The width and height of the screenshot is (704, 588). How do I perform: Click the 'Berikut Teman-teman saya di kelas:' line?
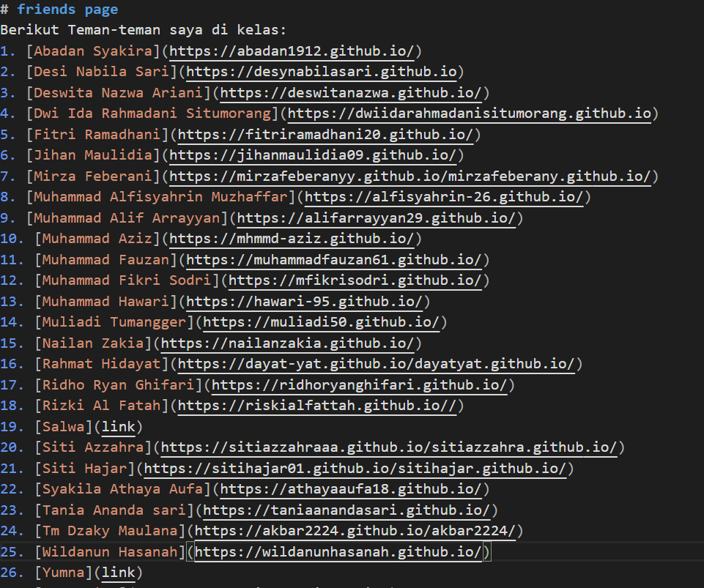(x=144, y=30)
